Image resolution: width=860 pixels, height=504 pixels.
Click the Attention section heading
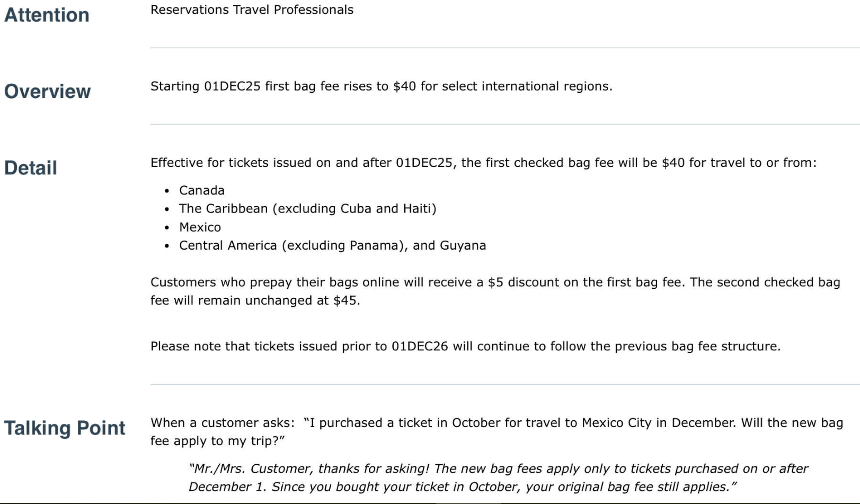[47, 15]
